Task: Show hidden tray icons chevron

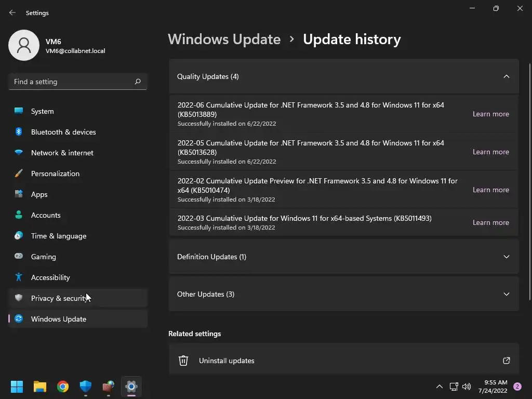Action: click(439, 387)
